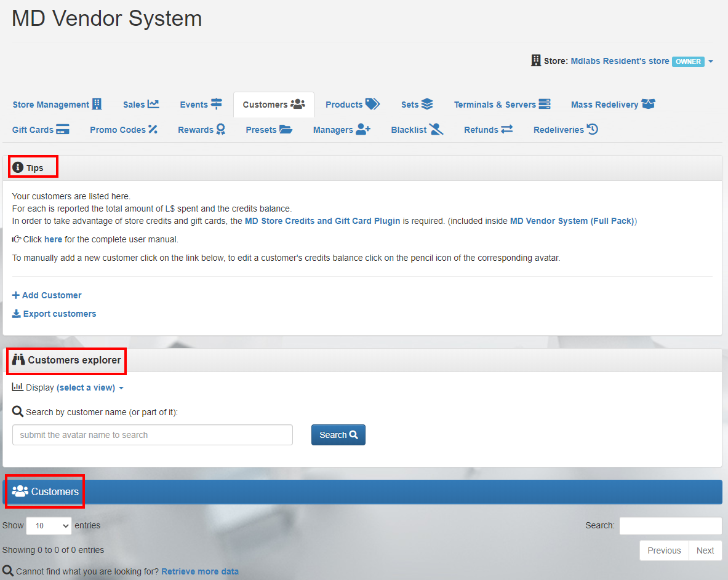The height and width of the screenshot is (580, 728).
Task: Click the layers icon next to Sets
Action: coord(427,104)
